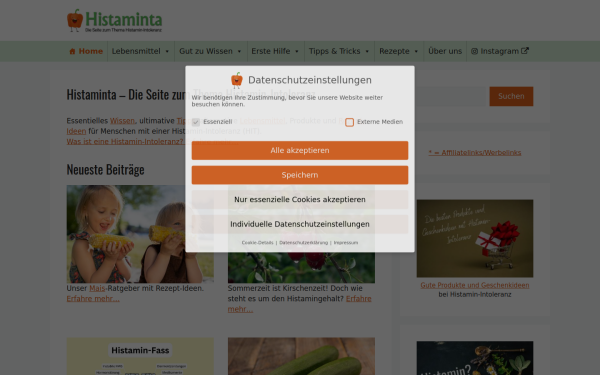600x375 pixels.
Task: Open the Impressum link
Action: (346, 243)
